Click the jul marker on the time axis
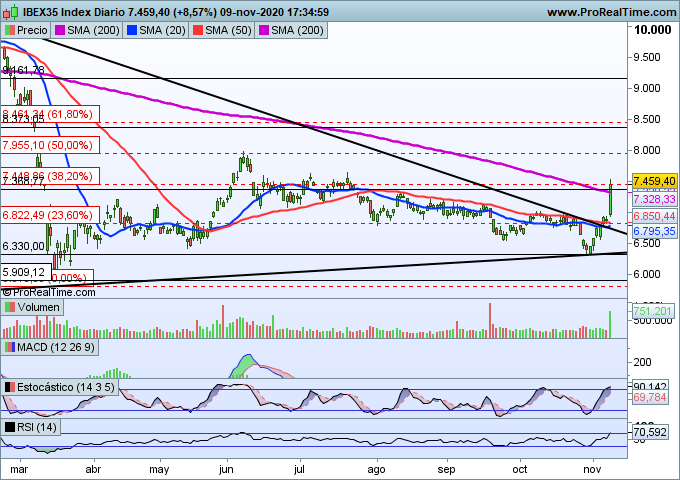 coord(300,466)
